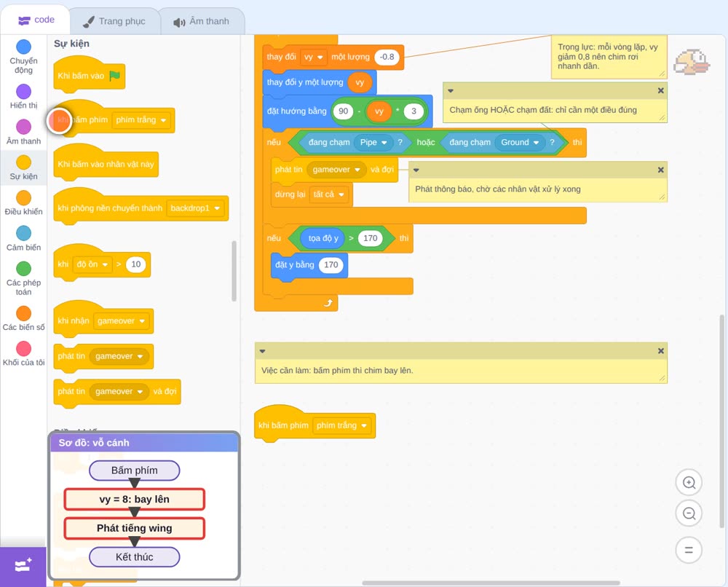728x587 pixels.
Task: Zoom out of the script workspace
Action: pyautogui.click(x=689, y=513)
